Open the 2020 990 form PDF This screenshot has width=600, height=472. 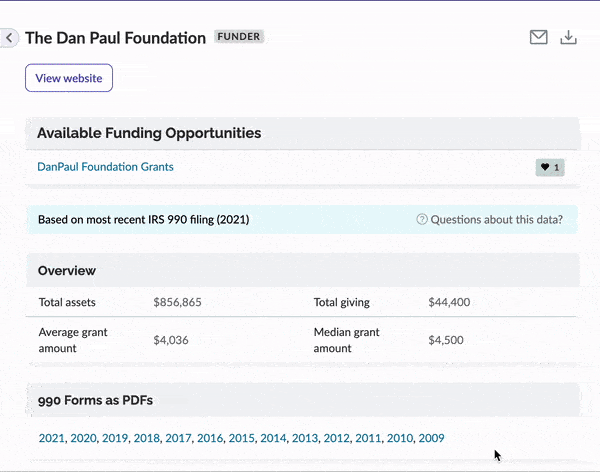83,438
